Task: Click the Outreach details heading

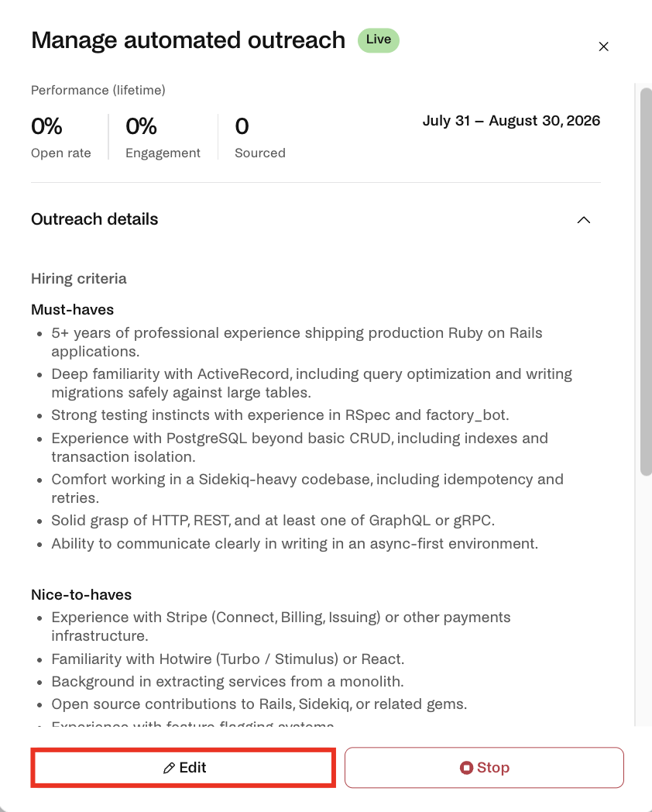Action: (94, 219)
